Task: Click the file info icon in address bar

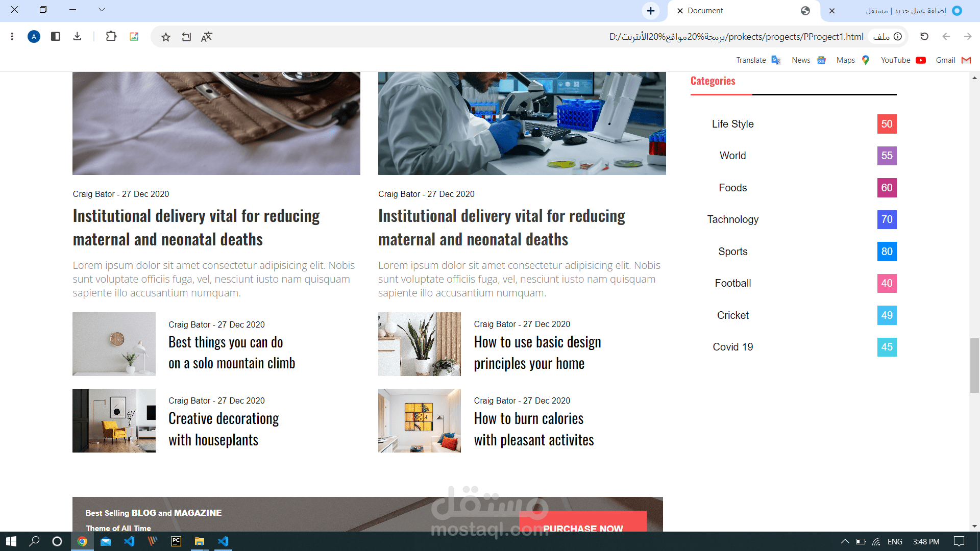Action: (x=898, y=37)
